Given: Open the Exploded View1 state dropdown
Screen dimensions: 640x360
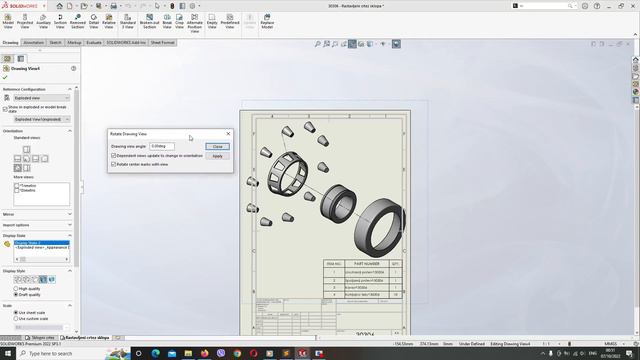Looking at the screenshot, I should tap(42, 119).
